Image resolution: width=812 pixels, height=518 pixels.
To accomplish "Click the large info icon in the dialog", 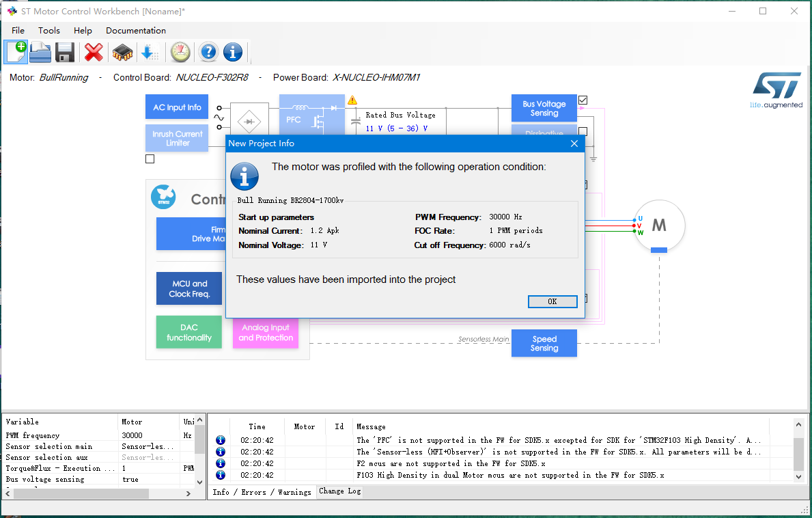I will (244, 176).
